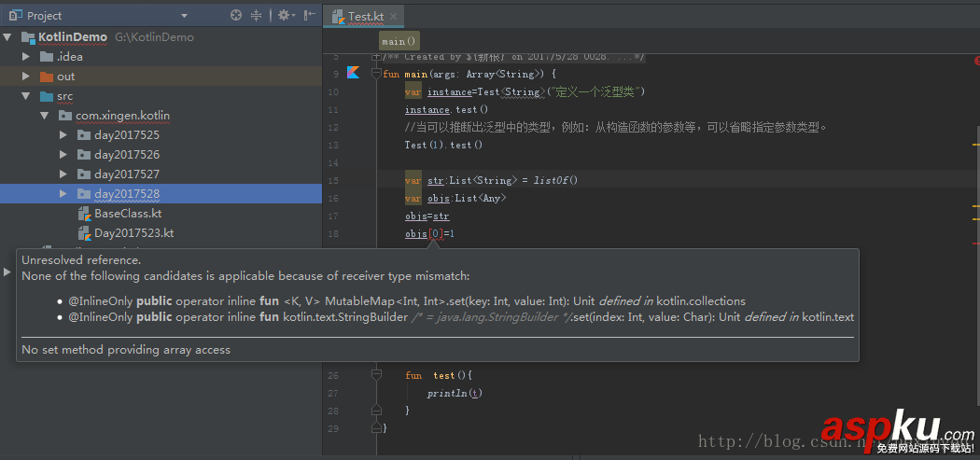980x460 pixels.
Task: Open Day2017523.kt in the project tree
Action: click(133, 233)
